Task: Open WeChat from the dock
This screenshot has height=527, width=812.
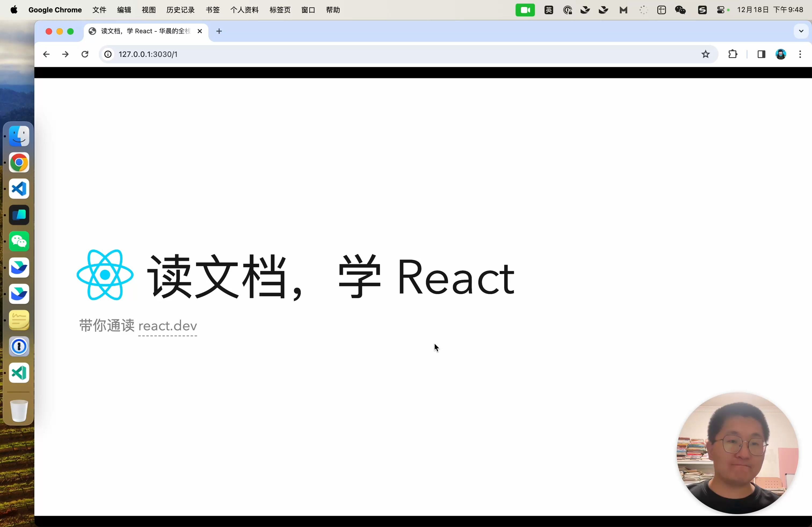Action: 19,241
